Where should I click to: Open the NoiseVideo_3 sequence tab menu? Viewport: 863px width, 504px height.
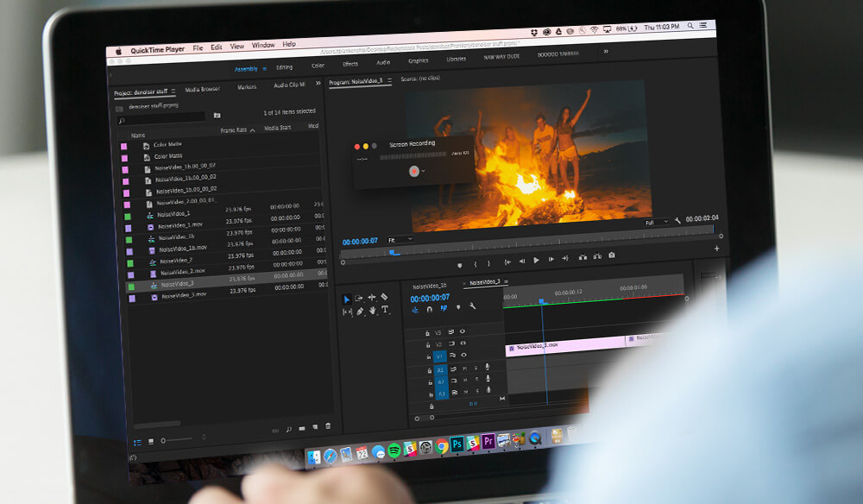(x=506, y=281)
